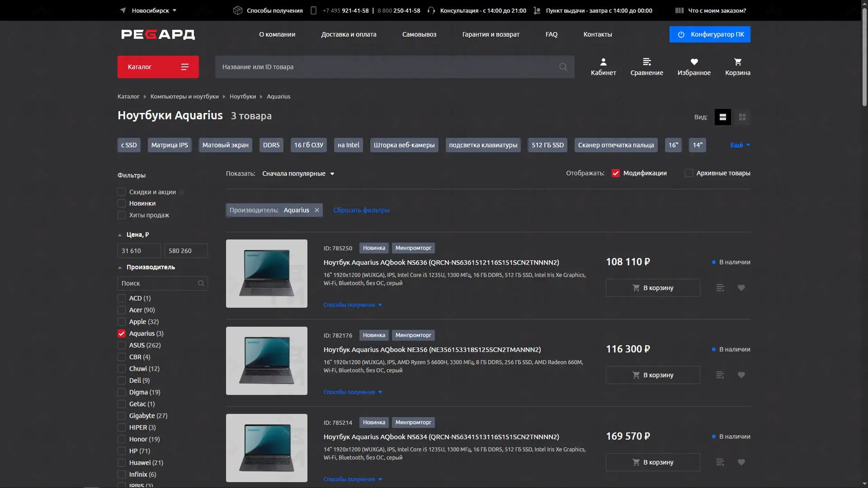
Task: Open the FAQ menu item
Action: (551, 34)
